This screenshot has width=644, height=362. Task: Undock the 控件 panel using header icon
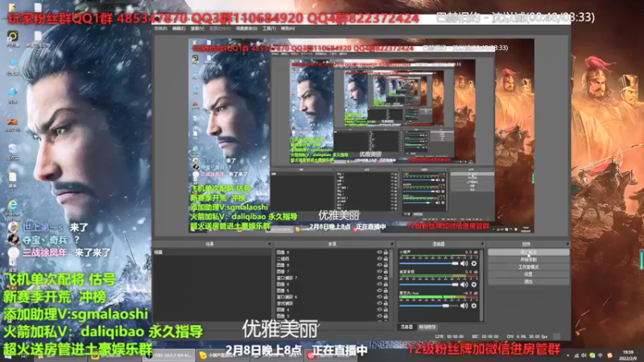pyautogui.click(x=568, y=245)
